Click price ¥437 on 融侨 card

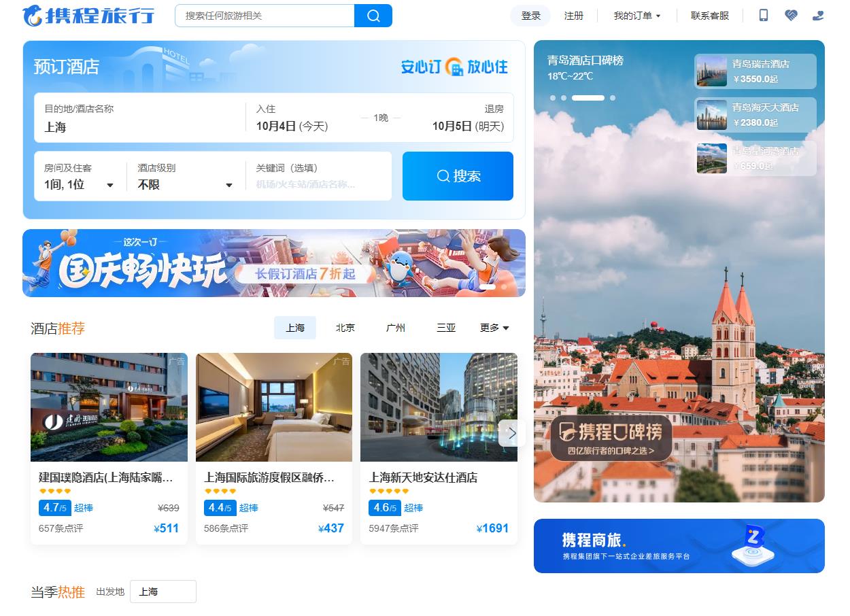(x=331, y=528)
